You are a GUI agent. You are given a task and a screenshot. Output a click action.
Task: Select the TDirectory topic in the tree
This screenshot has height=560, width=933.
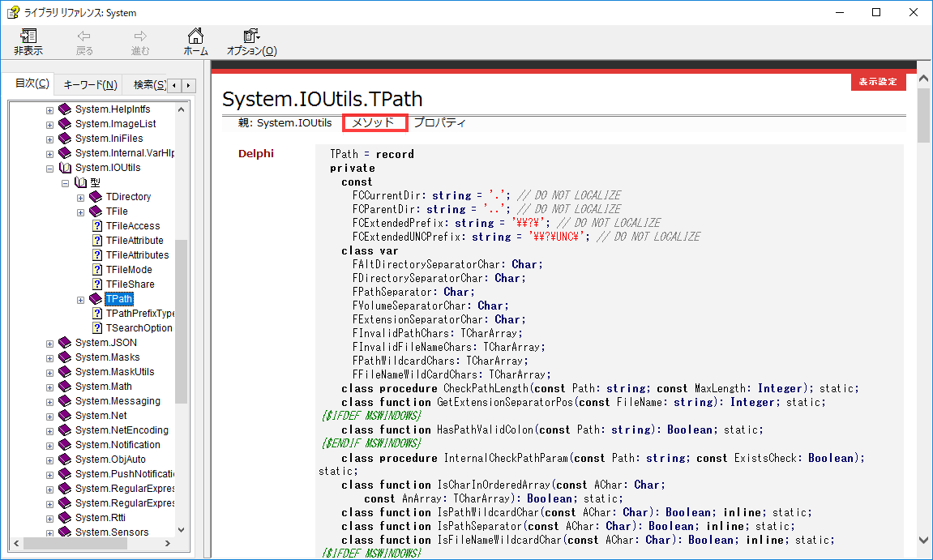coord(126,196)
